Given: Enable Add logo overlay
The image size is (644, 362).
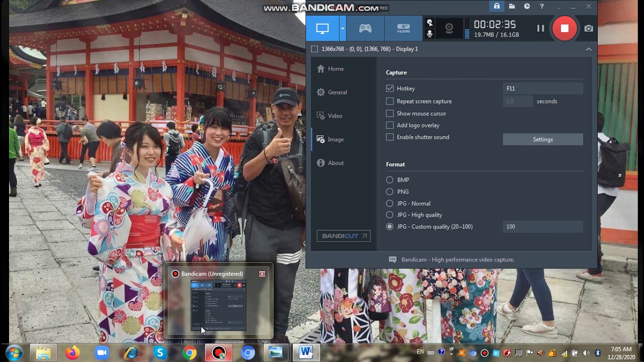Looking at the screenshot, I should click(390, 125).
